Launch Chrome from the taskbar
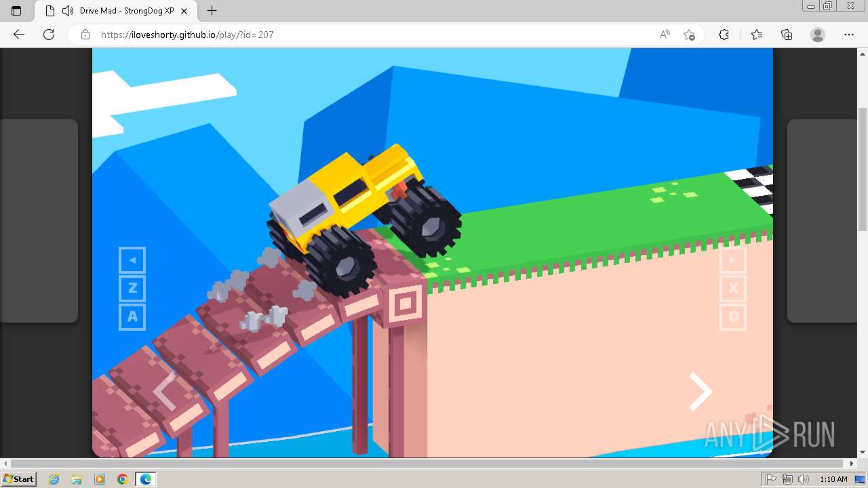 pyautogui.click(x=123, y=479)
